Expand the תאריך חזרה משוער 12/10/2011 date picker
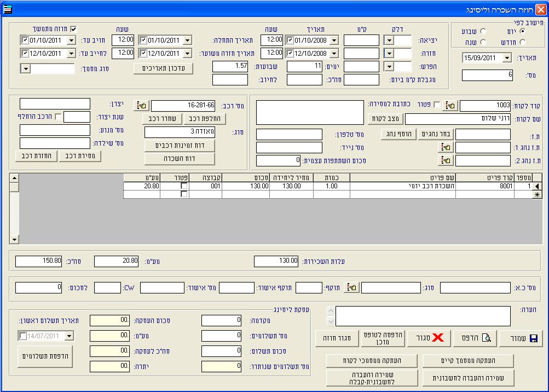The width and height of the screenshot is (549, 392). [187, 53]
